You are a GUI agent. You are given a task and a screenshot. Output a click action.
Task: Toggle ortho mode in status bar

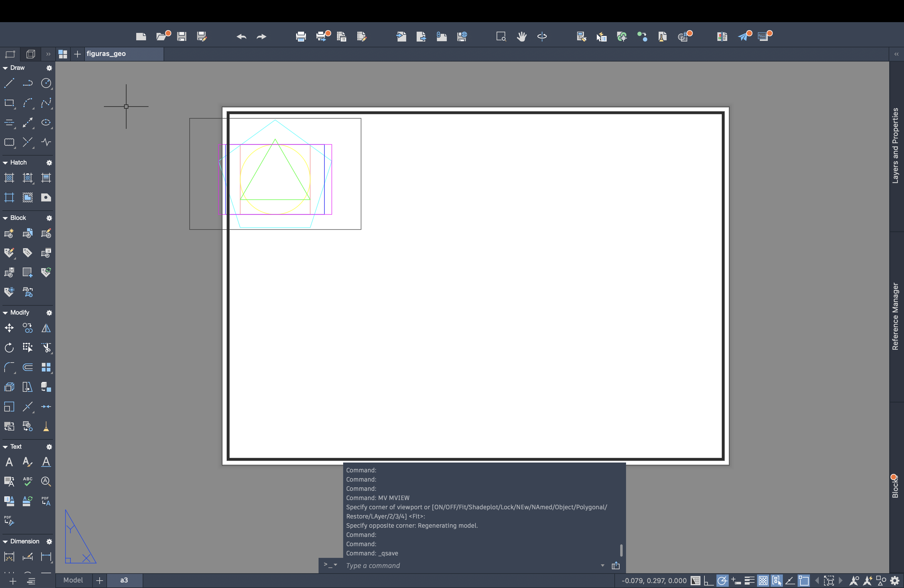708,580
